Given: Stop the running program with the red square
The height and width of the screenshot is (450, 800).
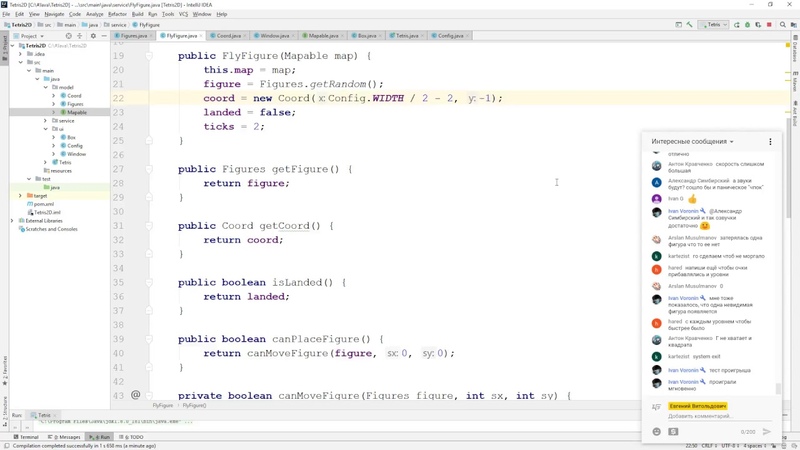Looking at the screenshot, I should 769,24.
